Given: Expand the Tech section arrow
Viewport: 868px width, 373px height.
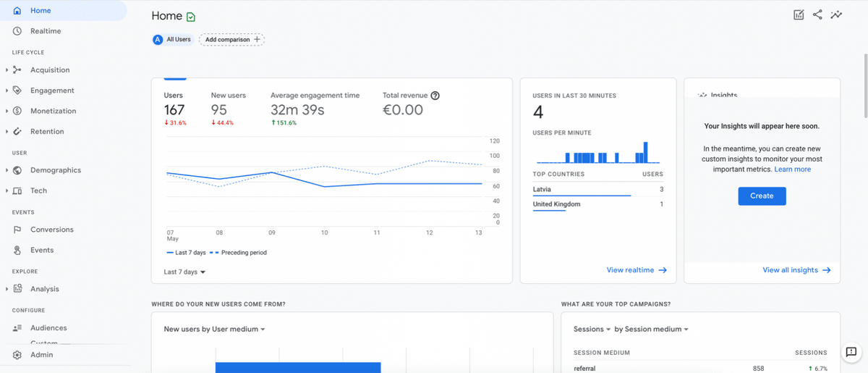Looking at the screenshot, I should (7, 190).
